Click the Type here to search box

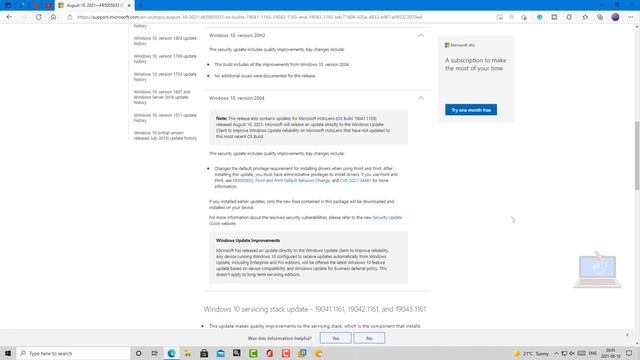tap(73, 353)
